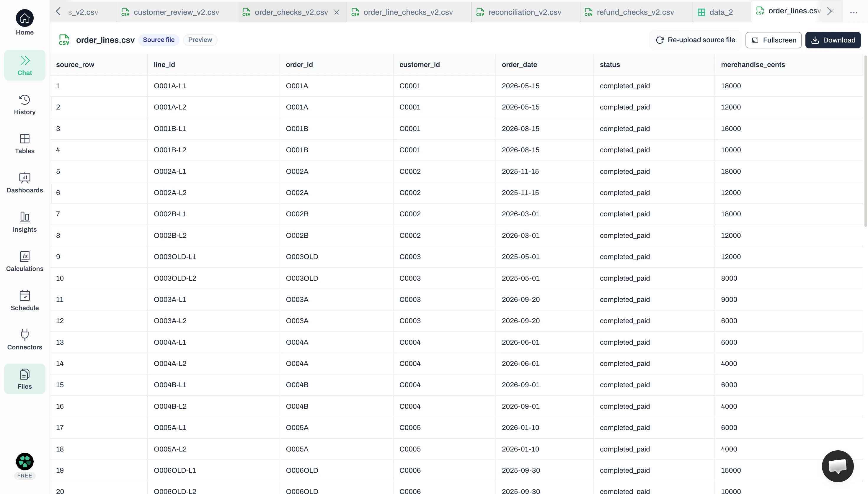The image size is (868, 494).
Task: Open the three-dot tab overflow menu
Action: point(854,13)
